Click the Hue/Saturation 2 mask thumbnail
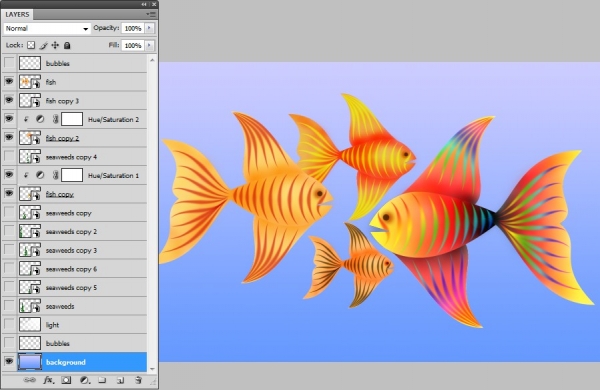600x390 pixels. [72, 119]
